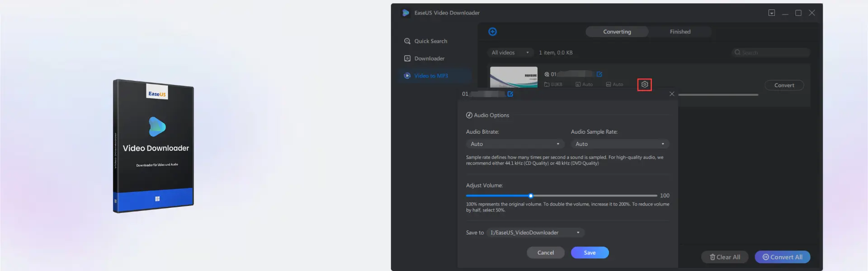
Task: Click the video thumbnail in the list
Action: 514,77
